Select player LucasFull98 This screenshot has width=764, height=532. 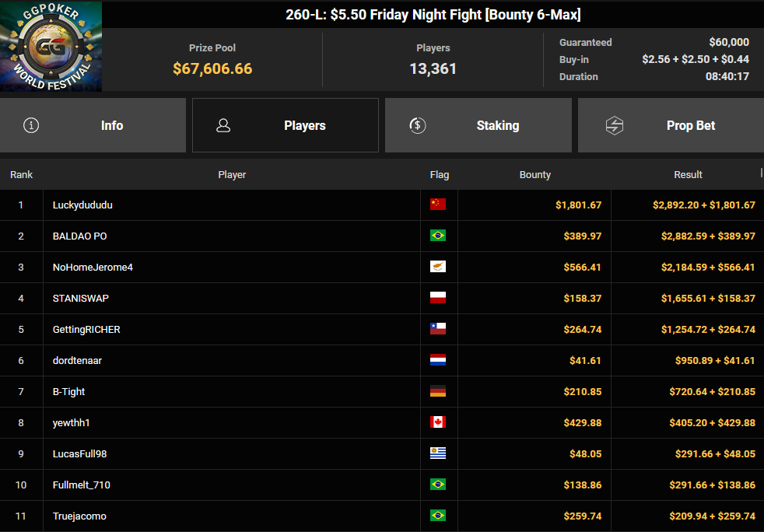click(79, 454)
